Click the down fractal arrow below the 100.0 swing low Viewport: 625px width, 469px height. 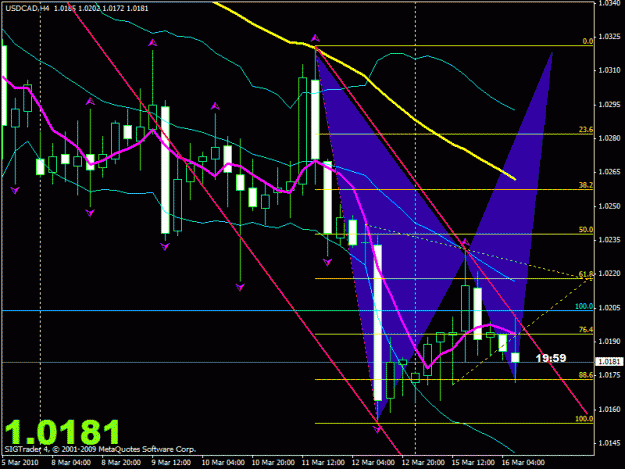377,429
